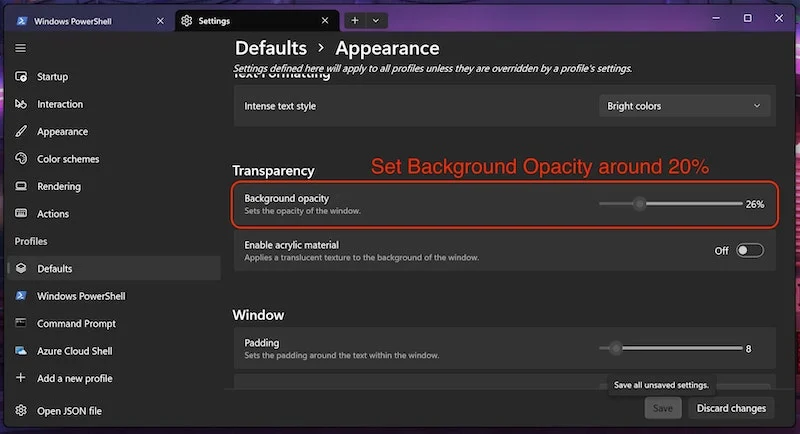Click the Command Prompt profile icon
The image size is (800, 434).
click(21, 323)
